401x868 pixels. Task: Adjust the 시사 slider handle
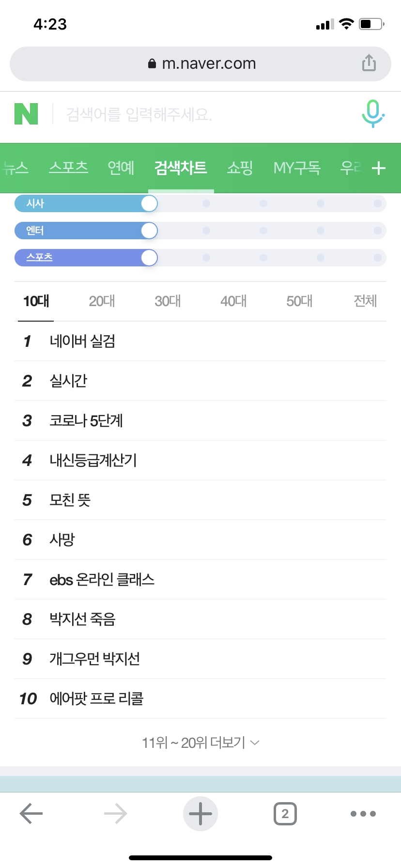tap(149, 204)
